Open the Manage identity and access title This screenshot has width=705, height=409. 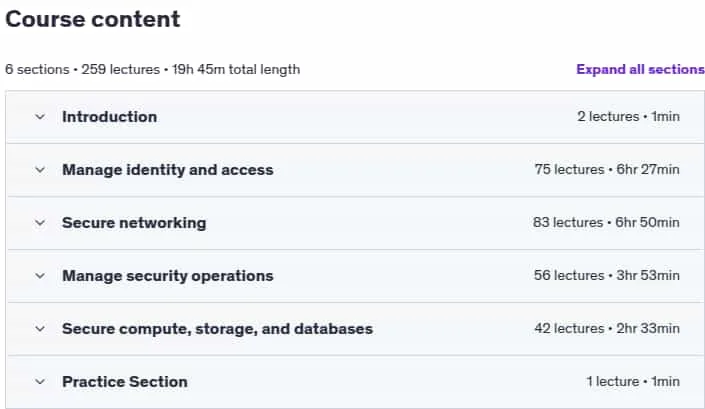click(168, 170)
